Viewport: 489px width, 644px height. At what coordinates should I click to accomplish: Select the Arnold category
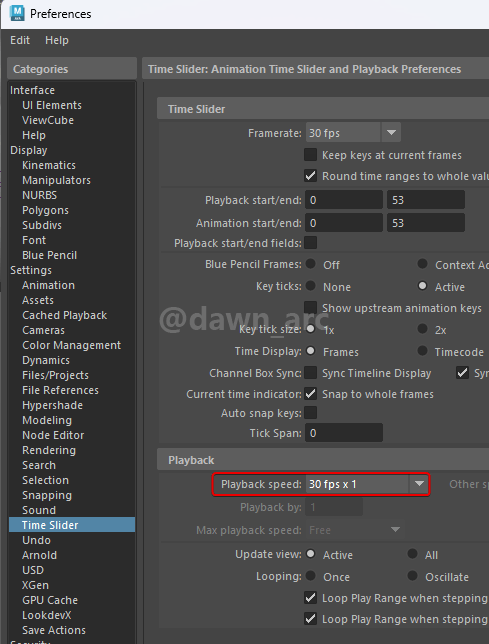coord(39,555)
